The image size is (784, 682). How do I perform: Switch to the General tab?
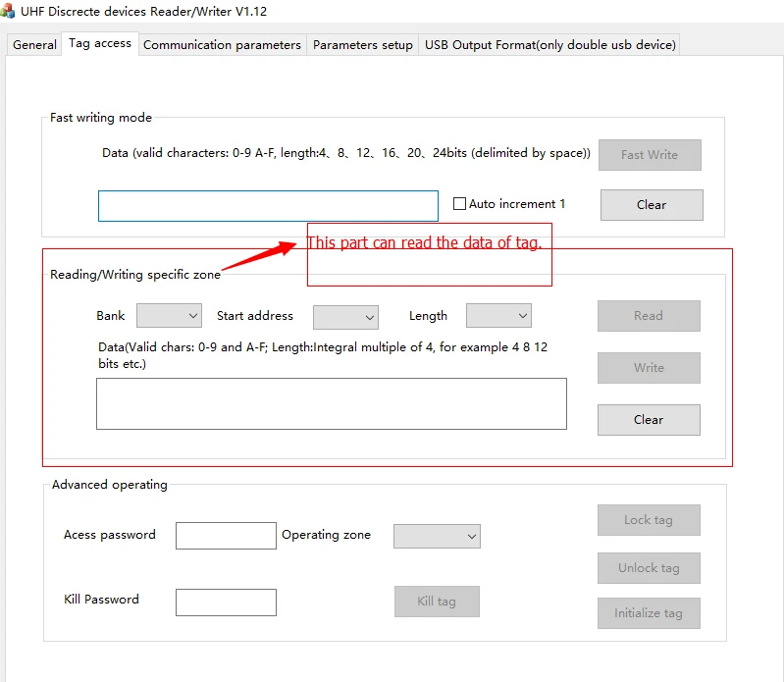point(34,45)
